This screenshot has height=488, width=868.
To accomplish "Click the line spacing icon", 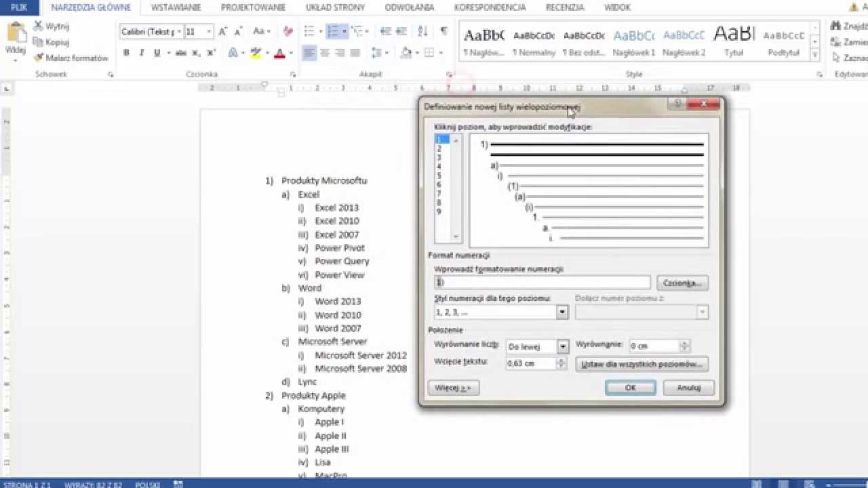I will coord(378,53).
